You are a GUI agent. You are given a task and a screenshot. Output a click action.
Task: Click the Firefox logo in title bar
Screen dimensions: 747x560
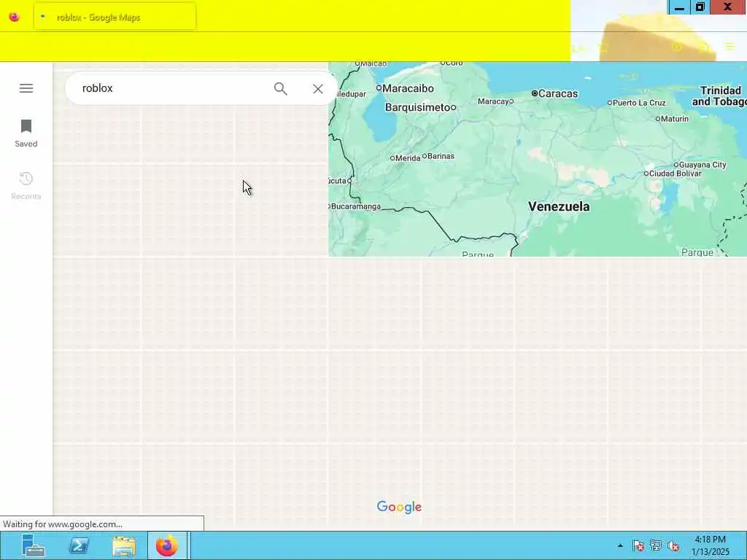click(x=15, y=17)
